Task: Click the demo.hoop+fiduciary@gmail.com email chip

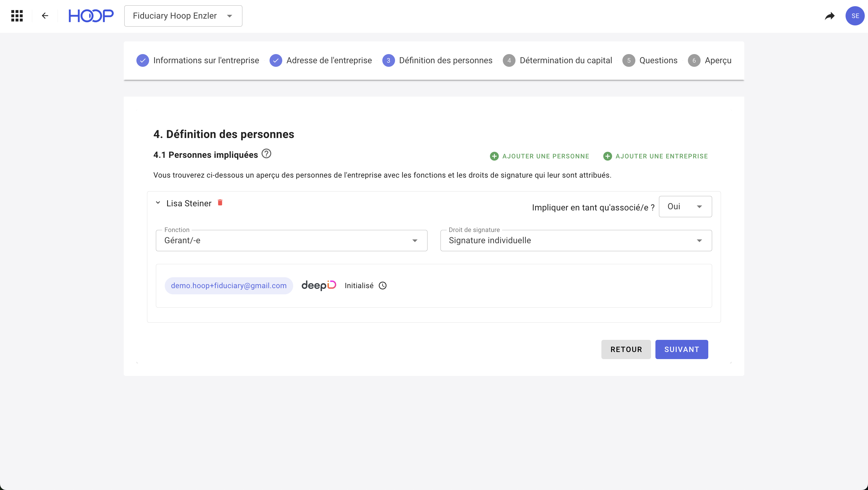Action: tap(229, 286)
